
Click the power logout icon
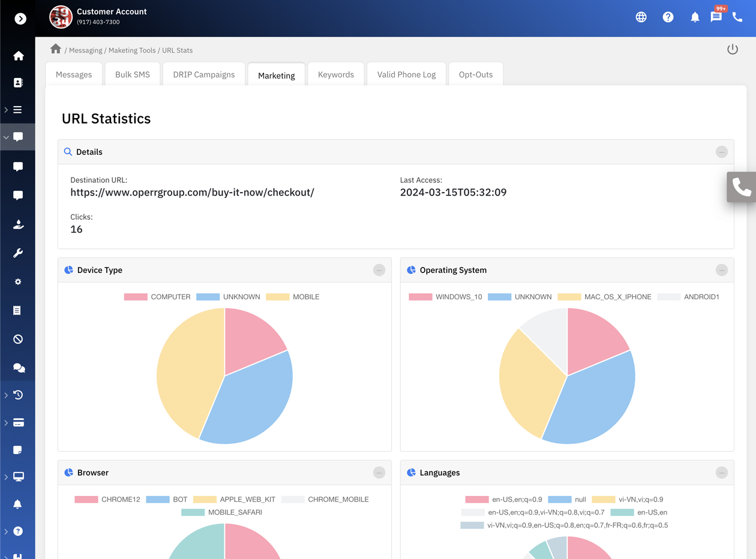point(733,49)
